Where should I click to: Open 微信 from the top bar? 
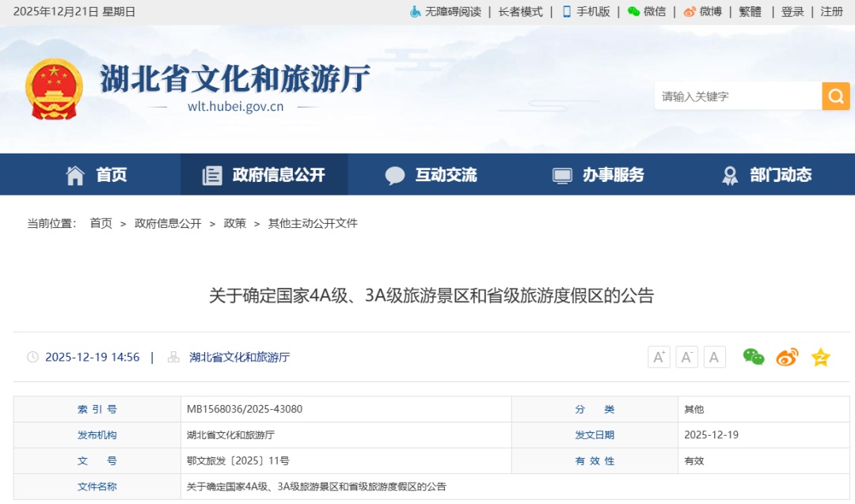coord(648,12)
